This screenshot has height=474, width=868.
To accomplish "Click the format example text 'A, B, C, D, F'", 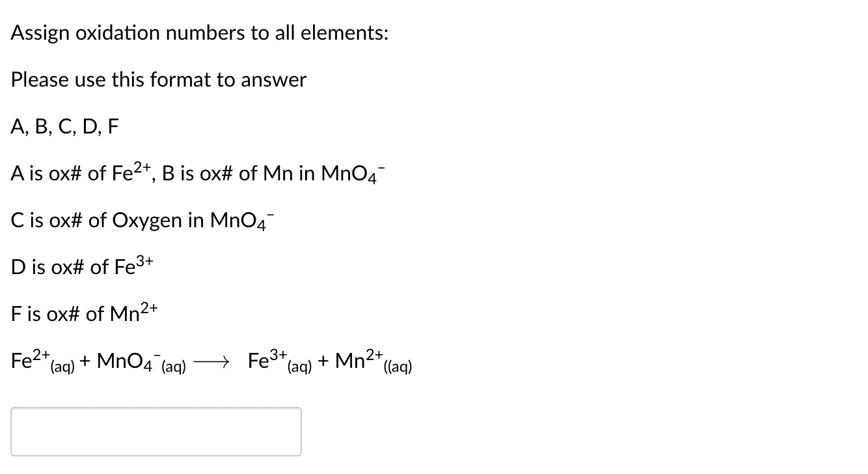I will (64, 126).
